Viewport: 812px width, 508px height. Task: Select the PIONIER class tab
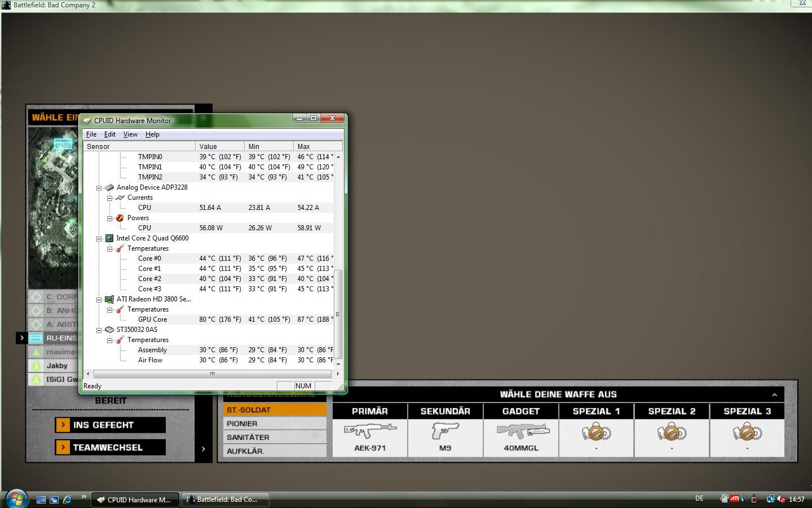[275, 423]
